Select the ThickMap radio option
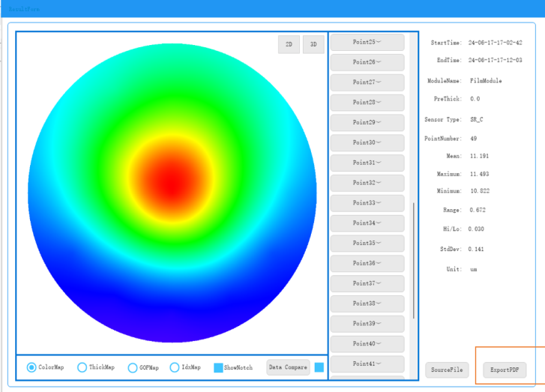545x392 pixels. pyautogui.click(x=82, y=367)
